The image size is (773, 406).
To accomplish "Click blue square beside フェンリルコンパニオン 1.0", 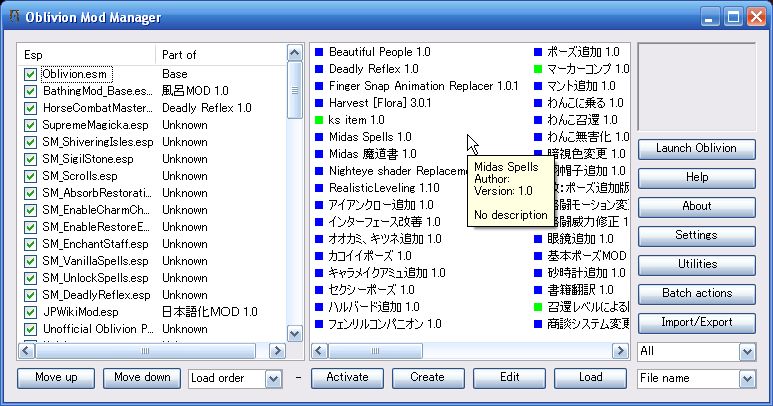I will (x=319, y=324).
